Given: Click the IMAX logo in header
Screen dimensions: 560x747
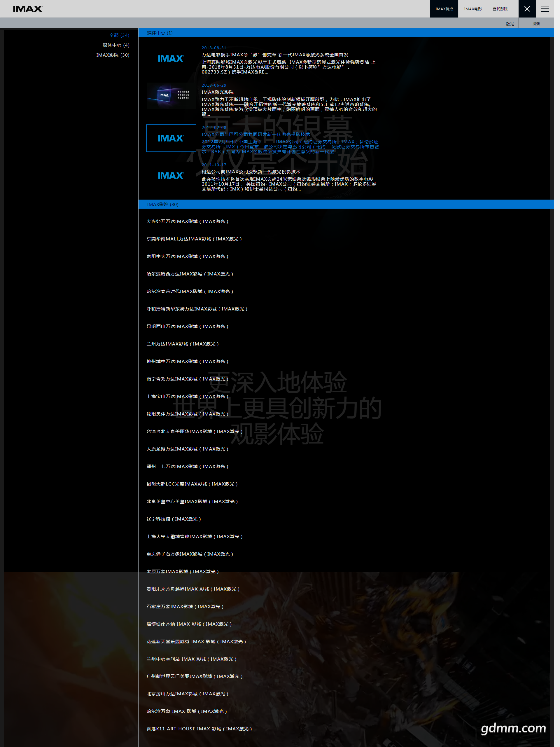Looking at the screenshot, I should [27, 9].
